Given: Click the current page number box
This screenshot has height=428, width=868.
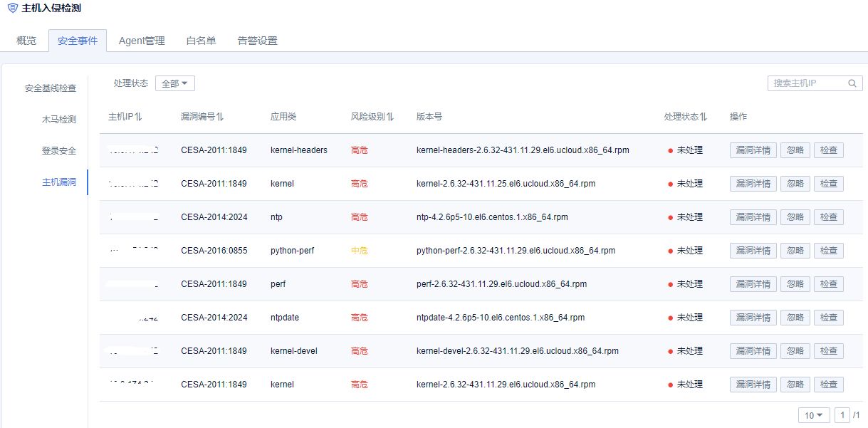Looking at the screenshot, I should pyautogui.click(x=842, y=415).
